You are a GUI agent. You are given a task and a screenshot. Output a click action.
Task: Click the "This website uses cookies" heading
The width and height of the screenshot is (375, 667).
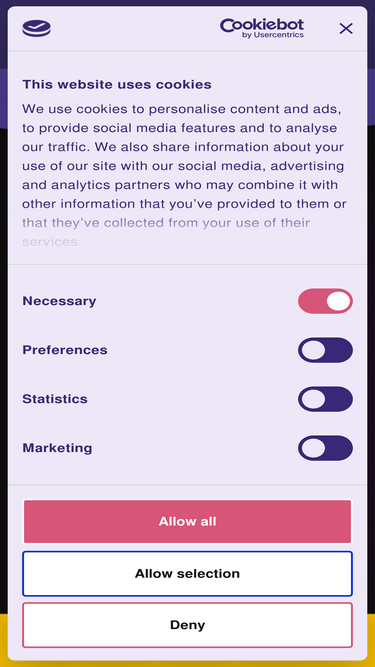point(117,84)
